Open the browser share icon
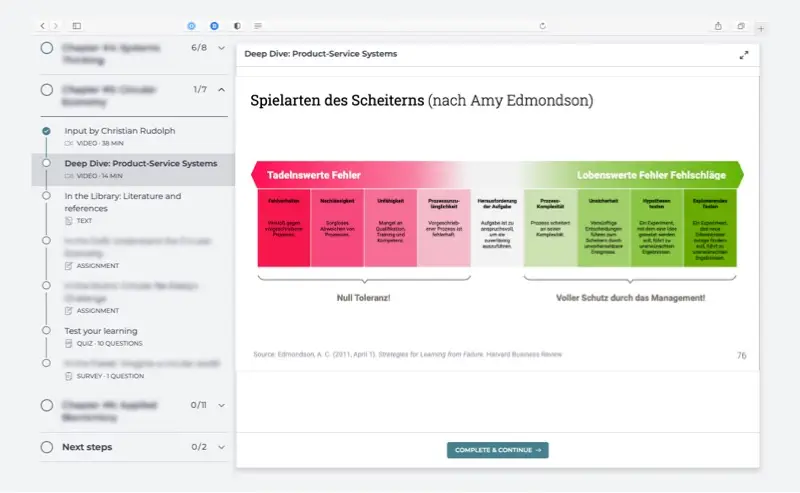800x493 pixels. click(718, 26)
